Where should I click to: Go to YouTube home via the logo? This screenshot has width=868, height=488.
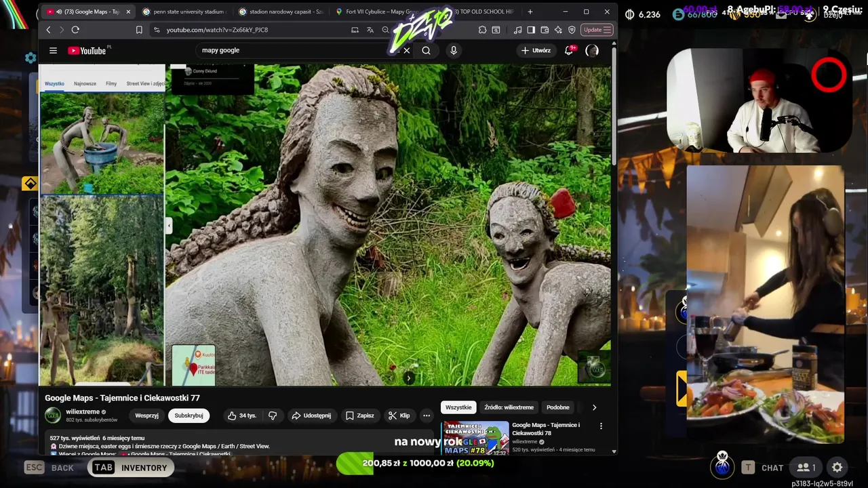87,50
